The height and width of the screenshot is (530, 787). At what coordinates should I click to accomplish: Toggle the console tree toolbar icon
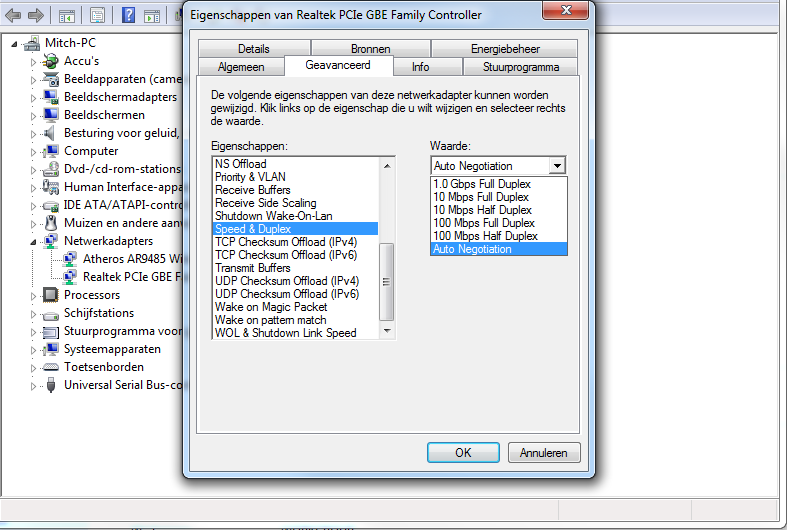66,15
